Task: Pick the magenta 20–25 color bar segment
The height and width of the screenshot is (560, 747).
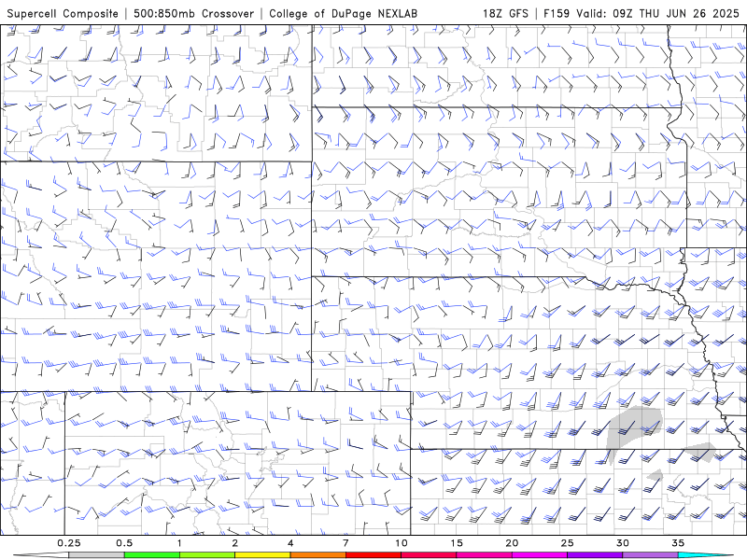Action: coord(540,555)
